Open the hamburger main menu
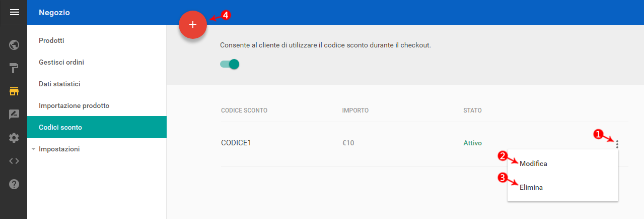 click(14, 12)
